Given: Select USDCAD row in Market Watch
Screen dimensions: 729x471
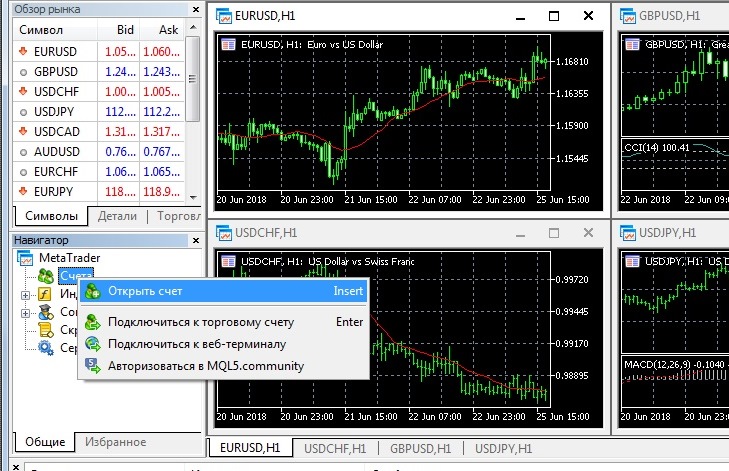Looking at the screenshot, I should pos(99,132).
